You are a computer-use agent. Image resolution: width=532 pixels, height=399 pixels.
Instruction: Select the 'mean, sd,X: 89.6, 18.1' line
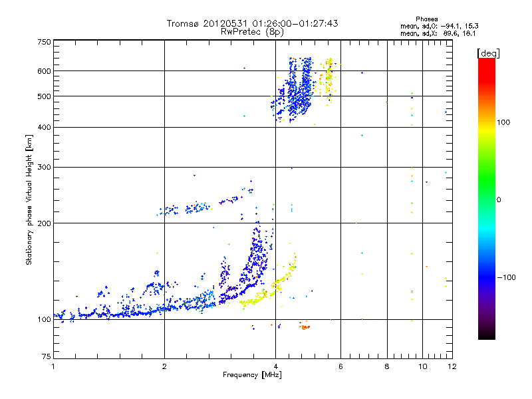(x=438, y=33)
